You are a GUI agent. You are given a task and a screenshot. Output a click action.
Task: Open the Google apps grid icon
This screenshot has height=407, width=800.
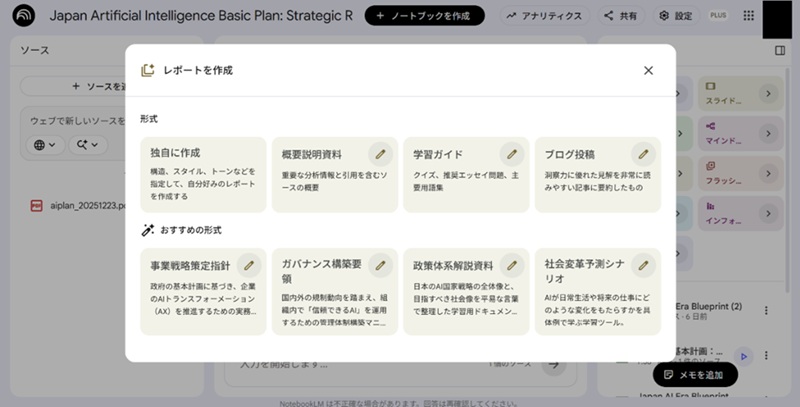coord(748,16)
